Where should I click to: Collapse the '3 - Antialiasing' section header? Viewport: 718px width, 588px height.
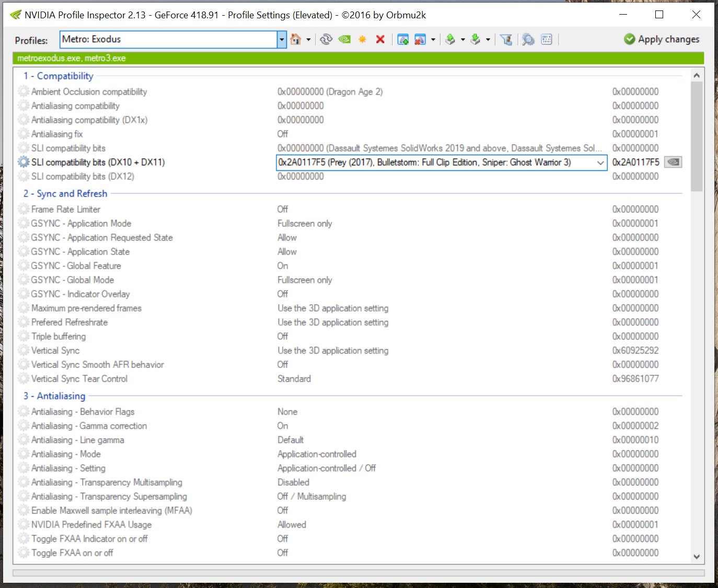pos(54,396)
